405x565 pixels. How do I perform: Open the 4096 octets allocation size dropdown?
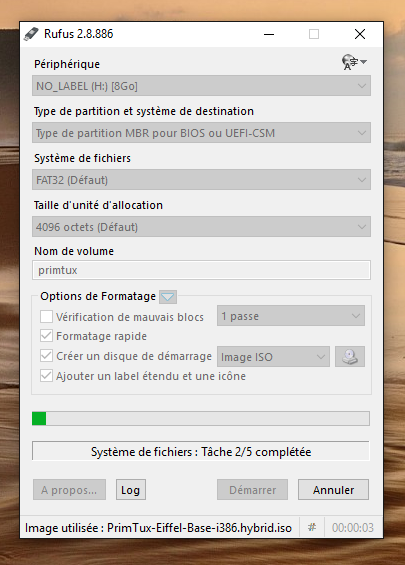[x=201, y=227]
